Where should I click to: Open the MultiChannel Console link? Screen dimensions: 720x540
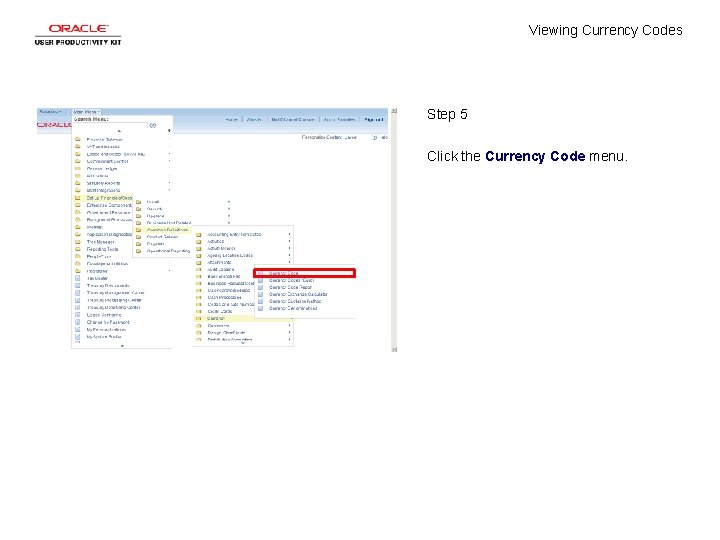tap(292, 120)
